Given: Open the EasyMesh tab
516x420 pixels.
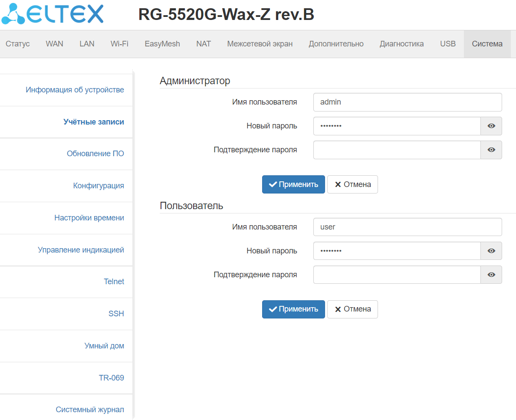Looking at the screenshot, I should click(162, 44).
